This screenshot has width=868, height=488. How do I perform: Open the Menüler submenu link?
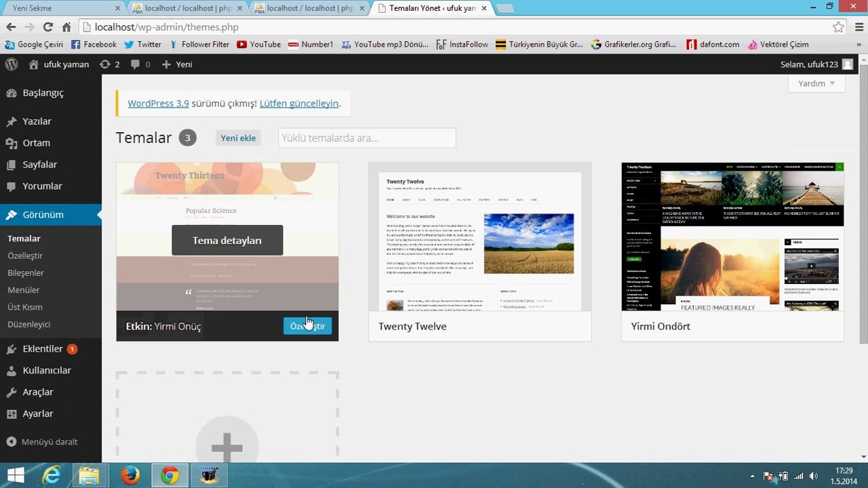coord(24,289)
